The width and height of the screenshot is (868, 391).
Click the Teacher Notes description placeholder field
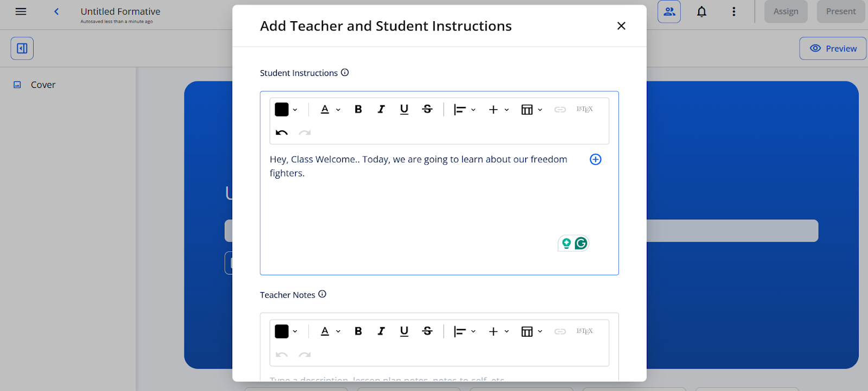click(x=387, y=379)
